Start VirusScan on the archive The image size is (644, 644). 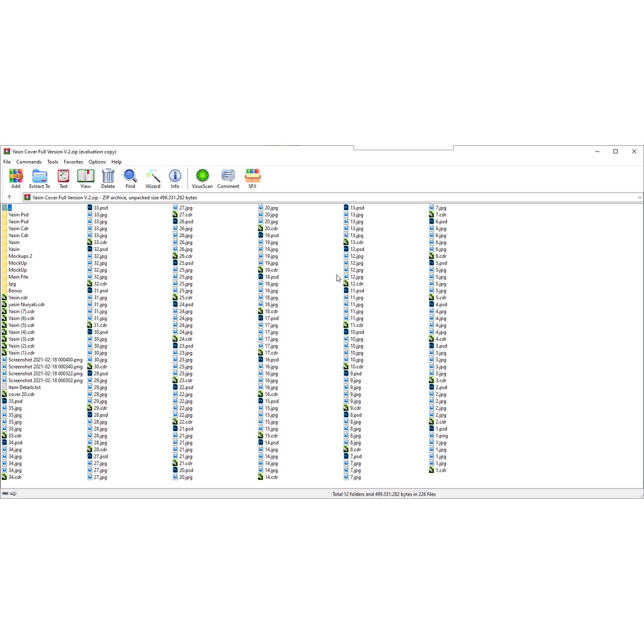point(203,179)
